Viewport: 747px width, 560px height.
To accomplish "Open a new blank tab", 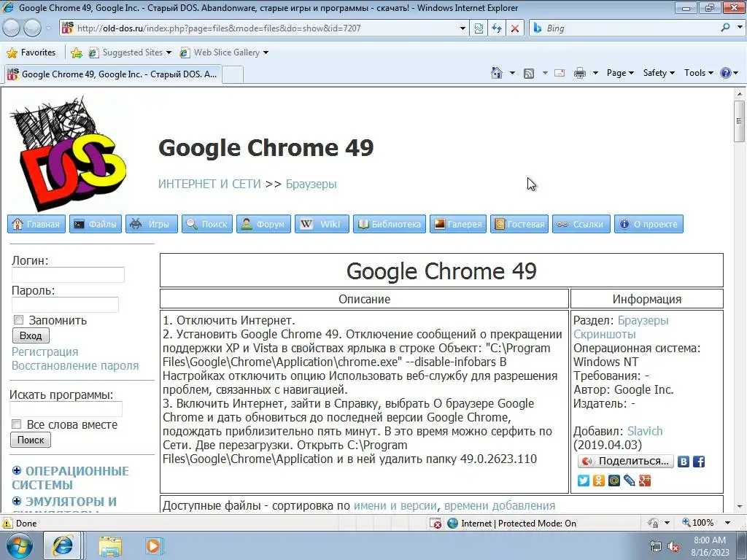I will pyautogui.click(x=233, y=75).
